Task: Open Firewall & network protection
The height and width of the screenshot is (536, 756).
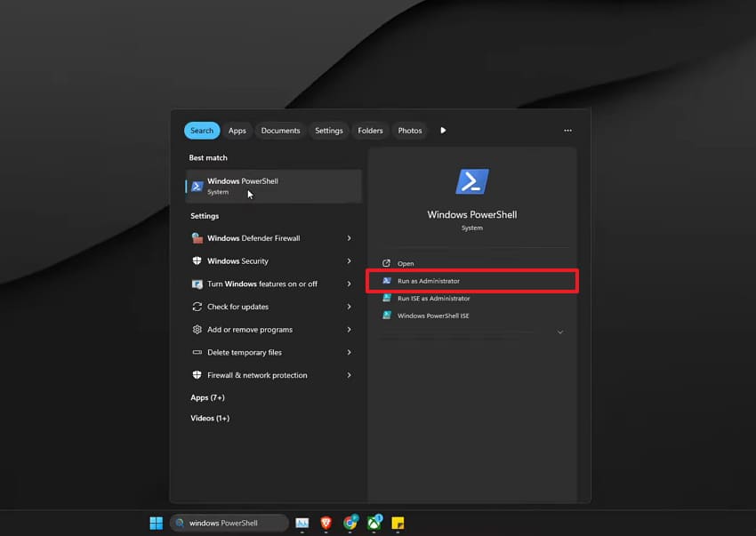Action: click(274, 375)
